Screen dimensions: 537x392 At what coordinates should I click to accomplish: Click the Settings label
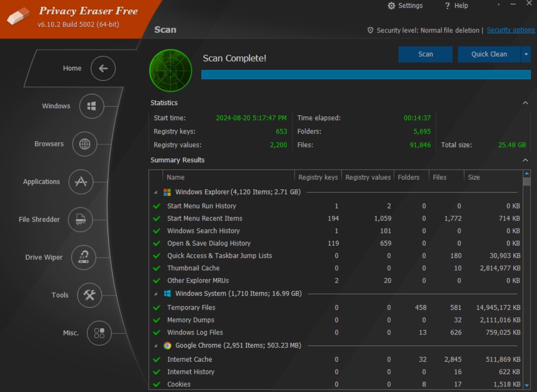coord(410,6)
